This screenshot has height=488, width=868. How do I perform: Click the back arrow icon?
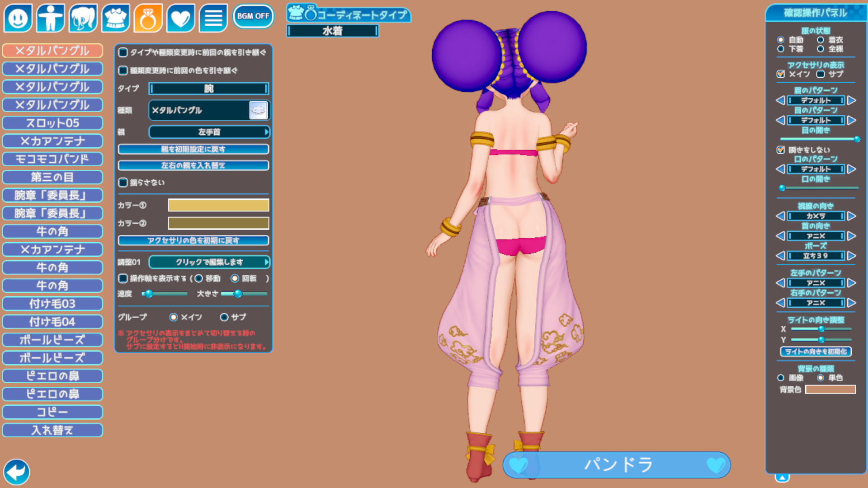pos(17,472)
